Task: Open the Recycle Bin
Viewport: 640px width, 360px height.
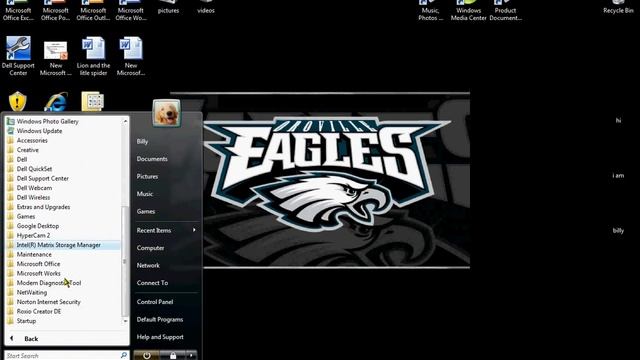Action: [618, 7]
